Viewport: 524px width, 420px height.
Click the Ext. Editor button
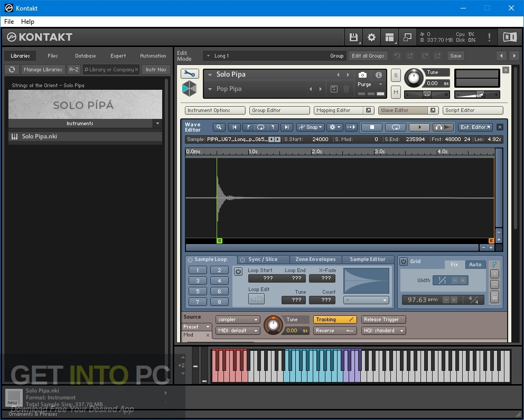pyautogui.click(x=475, y=127)
